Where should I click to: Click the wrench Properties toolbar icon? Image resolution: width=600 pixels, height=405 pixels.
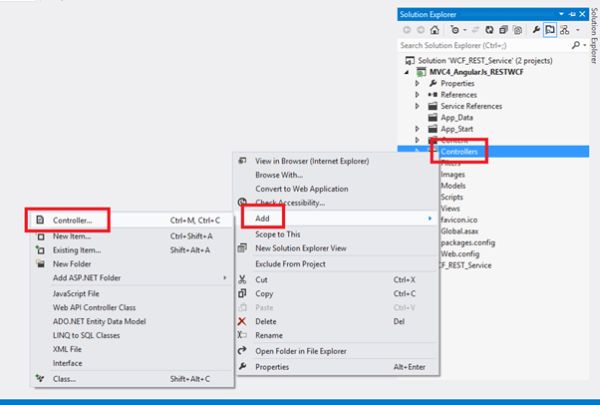pyautogui.click(x=536, y=30)
